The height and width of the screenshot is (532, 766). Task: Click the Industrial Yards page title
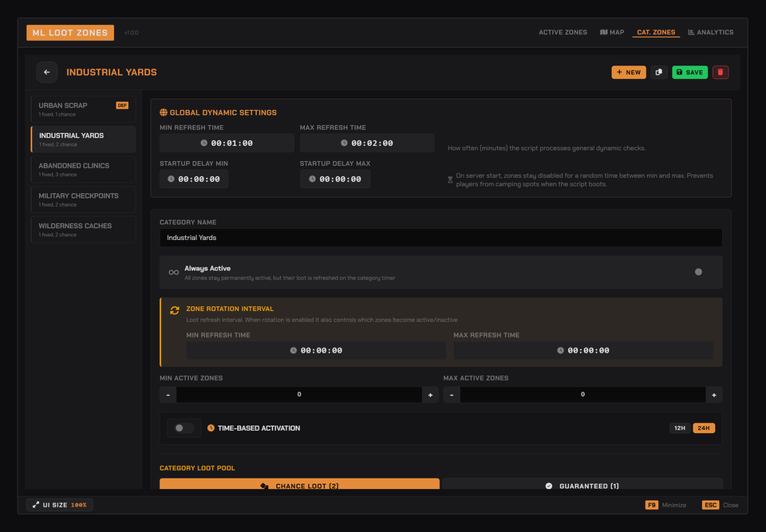[x=112, y=73]
